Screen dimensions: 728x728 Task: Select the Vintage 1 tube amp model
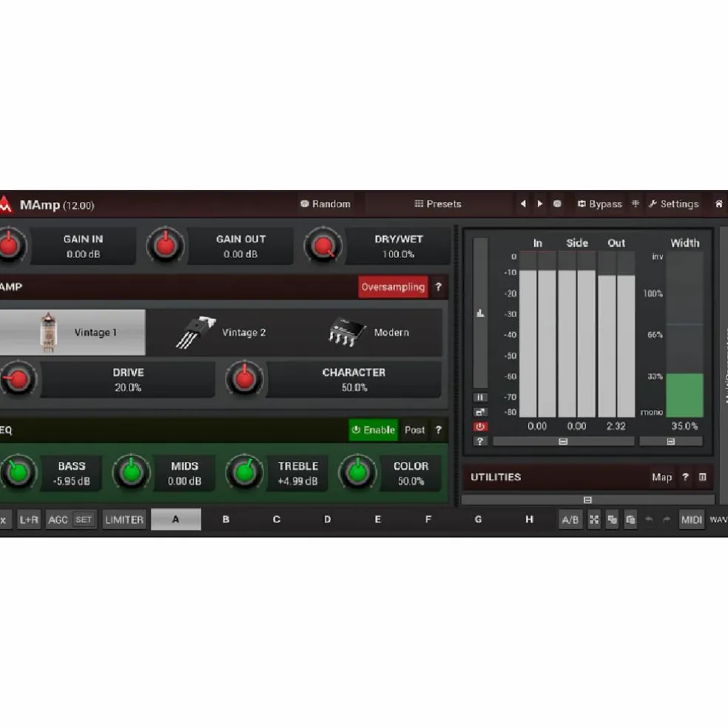pyautogui.click(x=73, y=332)
